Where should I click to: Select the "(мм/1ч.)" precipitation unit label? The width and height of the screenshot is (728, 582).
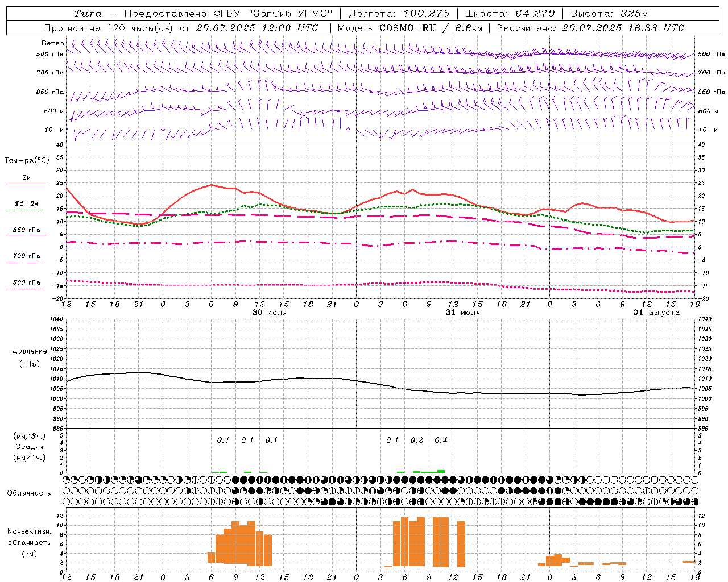pos(30,458)
